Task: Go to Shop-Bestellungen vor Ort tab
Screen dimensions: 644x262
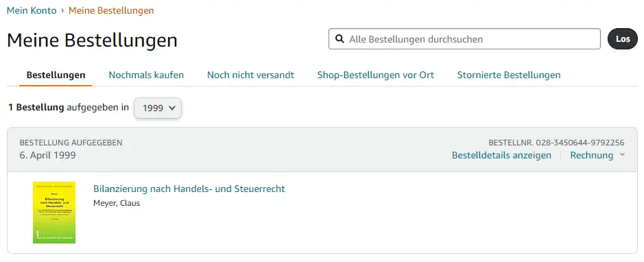Action: pos(376,75)
